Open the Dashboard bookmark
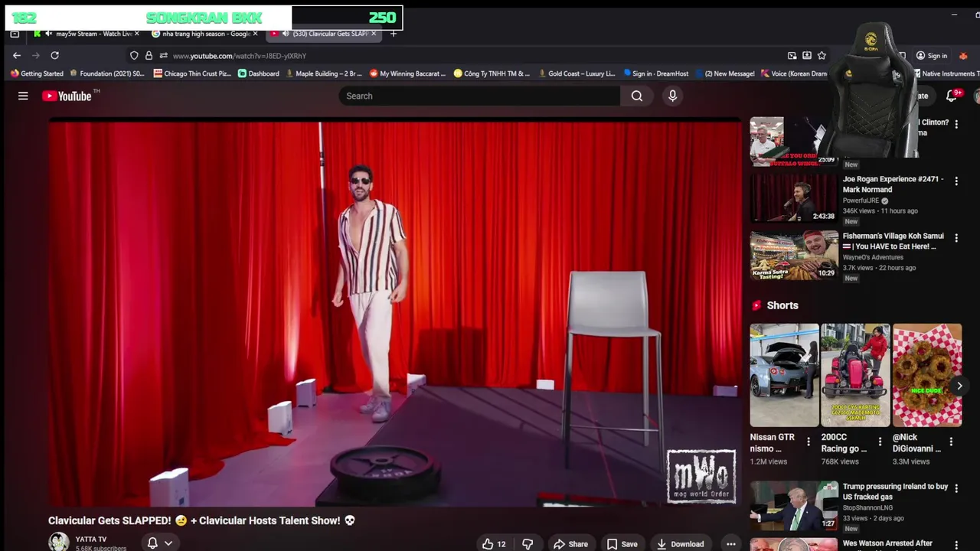Viewport: 980px width, 551px height. [259, 73]
